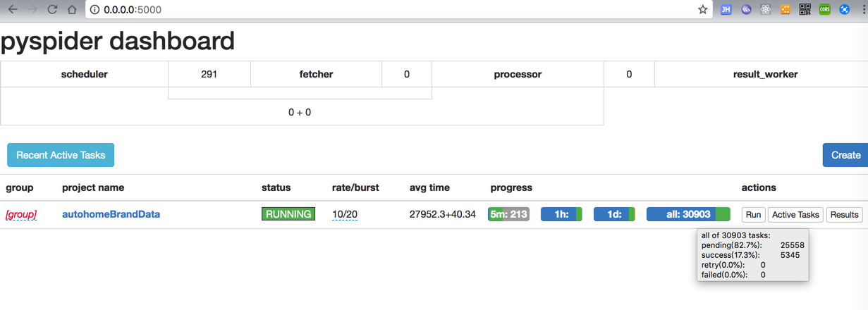Edit the [group] field of the project

tap(21, 214)
